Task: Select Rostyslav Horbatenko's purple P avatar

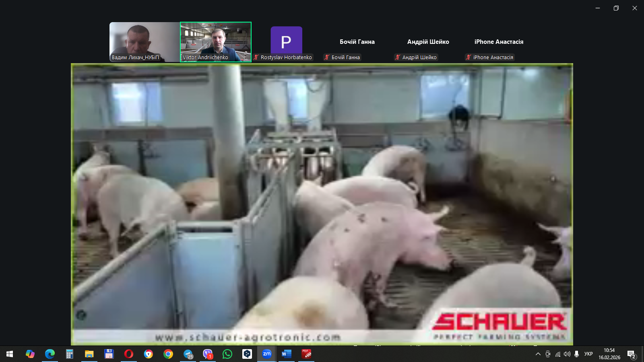Action: click(x=286, y=40)
